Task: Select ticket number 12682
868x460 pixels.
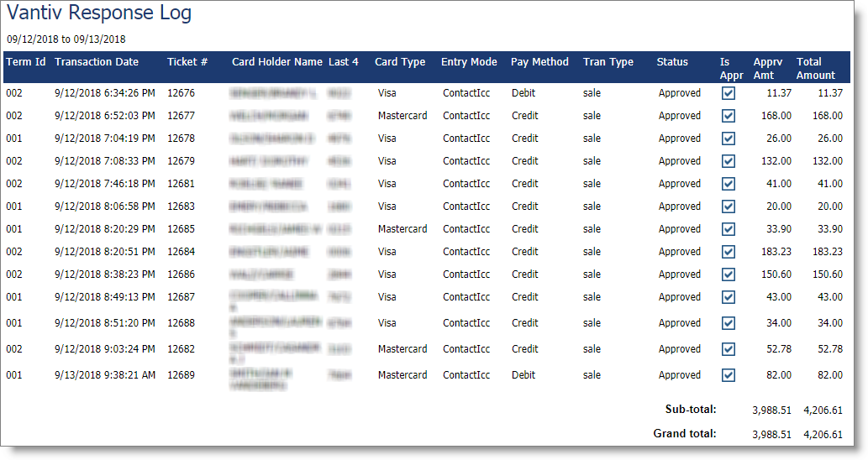Action: (181, 349)
